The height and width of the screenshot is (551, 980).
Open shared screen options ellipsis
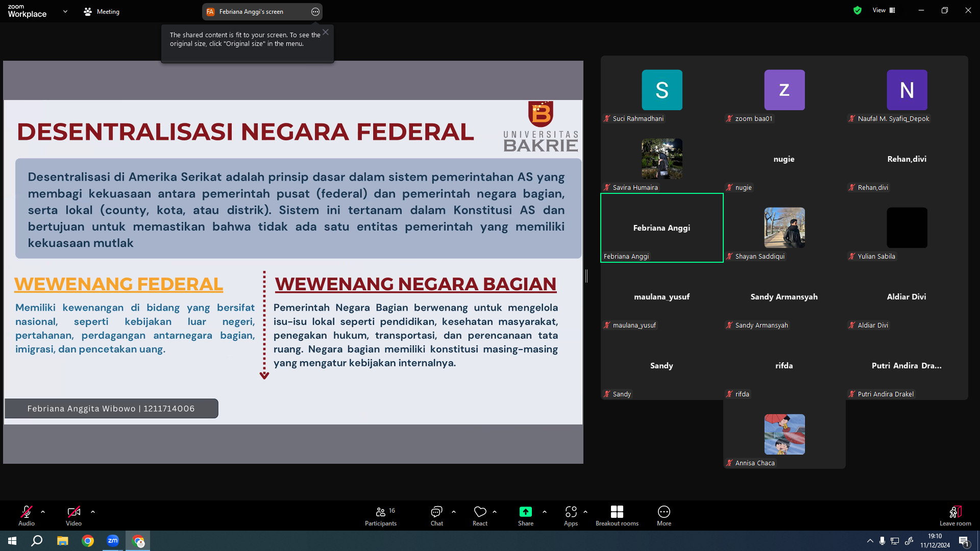click(315, 12)
